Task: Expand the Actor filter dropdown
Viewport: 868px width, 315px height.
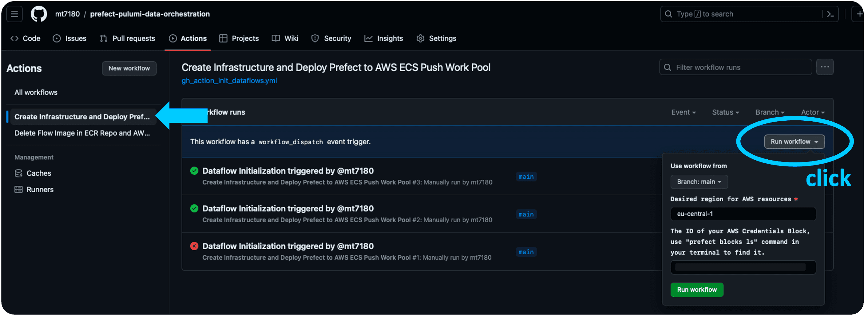Action: (x=812, y=112)
